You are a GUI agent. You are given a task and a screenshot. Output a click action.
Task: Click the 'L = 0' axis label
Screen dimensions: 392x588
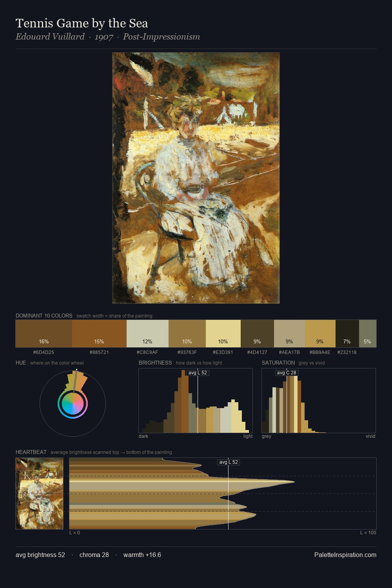point(74,533)
